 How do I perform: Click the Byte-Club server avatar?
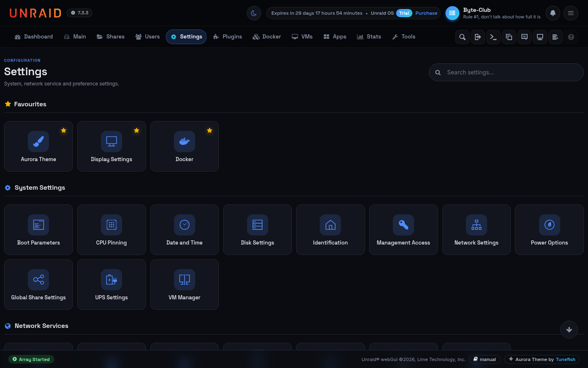452,13
